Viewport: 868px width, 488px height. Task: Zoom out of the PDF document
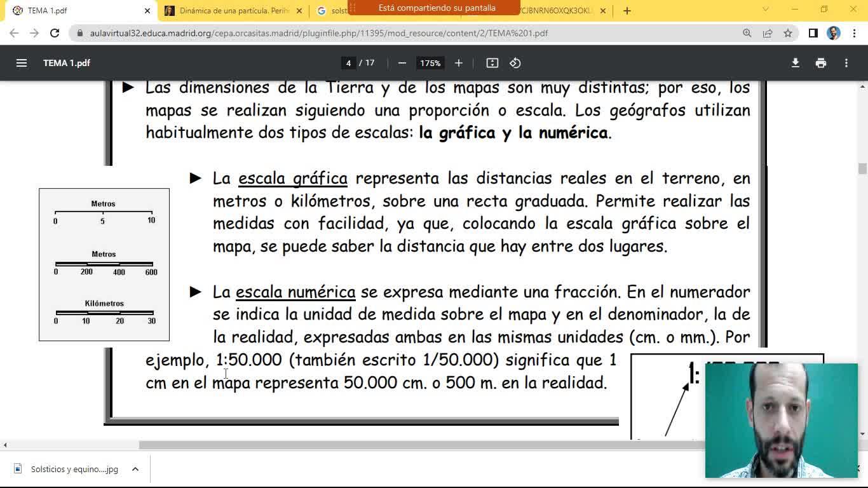(402, 63)
